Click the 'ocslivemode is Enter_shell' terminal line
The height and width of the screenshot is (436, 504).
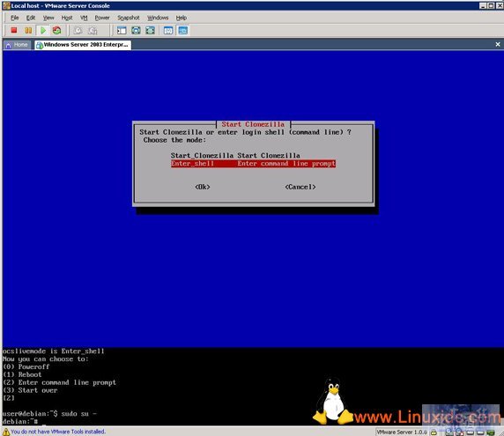[54, 351]
